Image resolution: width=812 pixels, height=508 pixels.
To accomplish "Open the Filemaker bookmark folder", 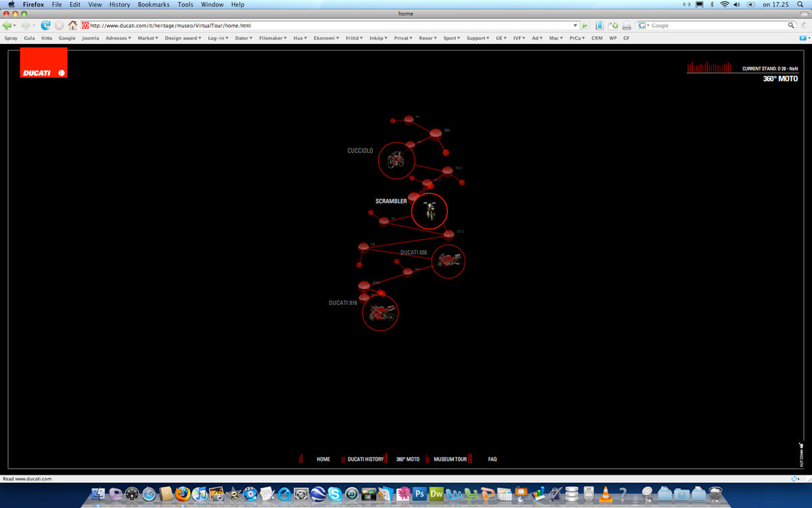I will [273, 38].
